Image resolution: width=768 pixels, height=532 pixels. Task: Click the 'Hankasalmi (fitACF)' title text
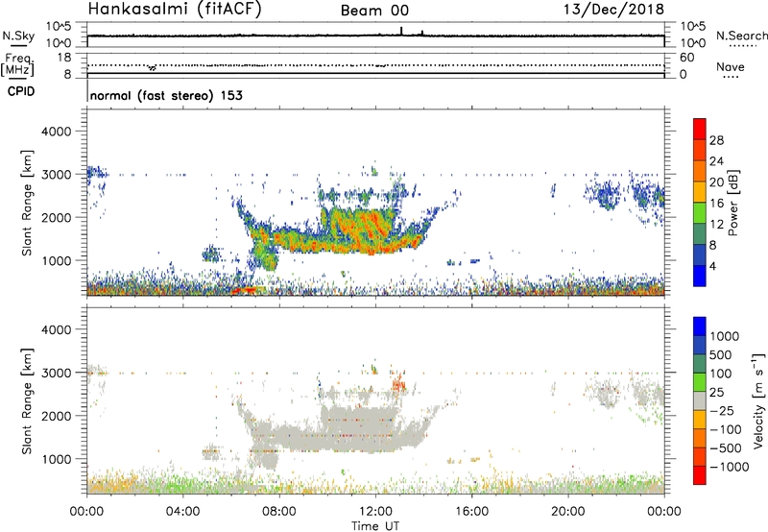[175, 10]
